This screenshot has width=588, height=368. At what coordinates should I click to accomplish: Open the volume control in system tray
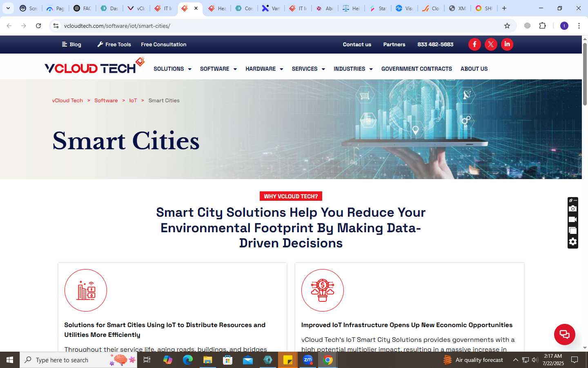pyautogui.click(x=535, y=360)
